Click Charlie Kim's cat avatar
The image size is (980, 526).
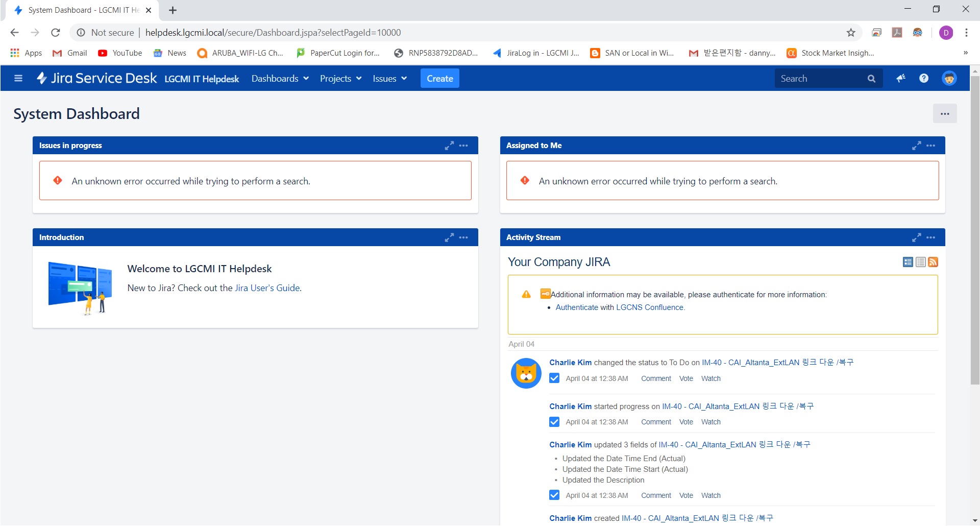526,373
